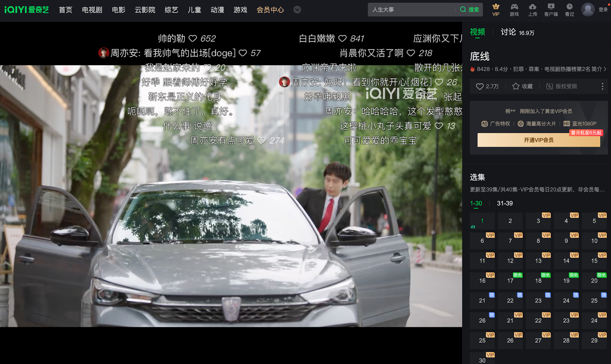Click the VIP crown icon
This screenshot has width=611, height=364.
pos(496,7)
